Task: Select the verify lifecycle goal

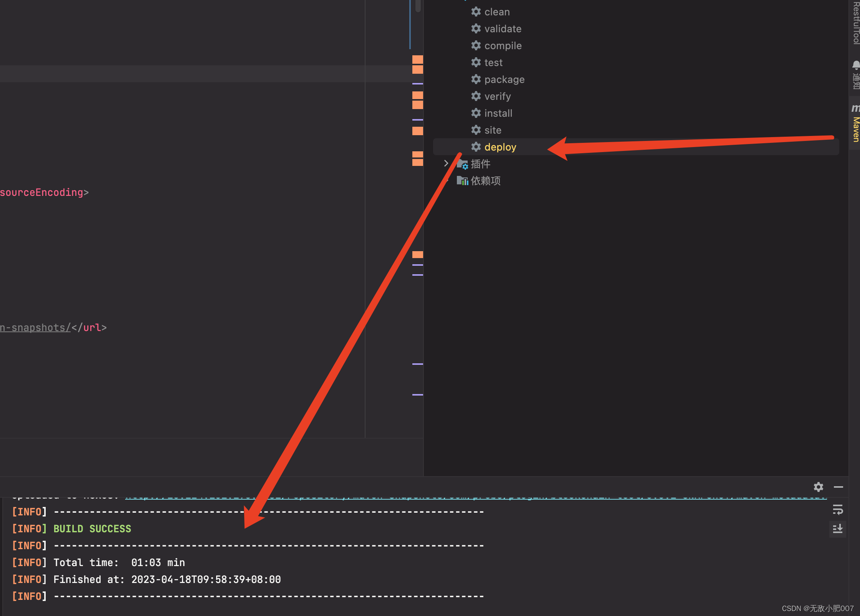Action: [x=498, y=96]
